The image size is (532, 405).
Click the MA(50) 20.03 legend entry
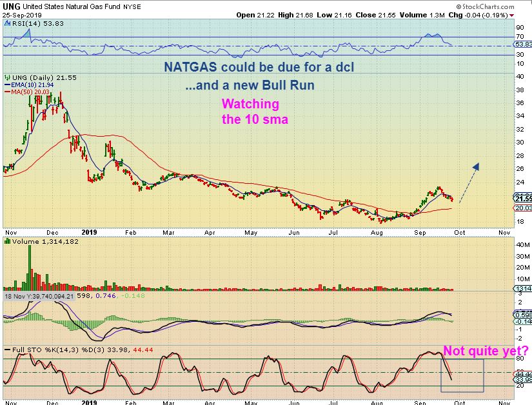(27, 92)
